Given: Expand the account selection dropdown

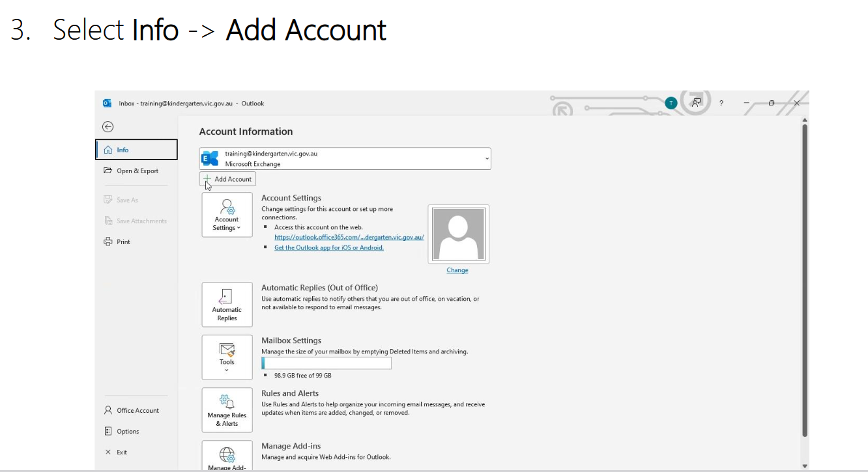Looking at the screenshot, I should 486,158.
